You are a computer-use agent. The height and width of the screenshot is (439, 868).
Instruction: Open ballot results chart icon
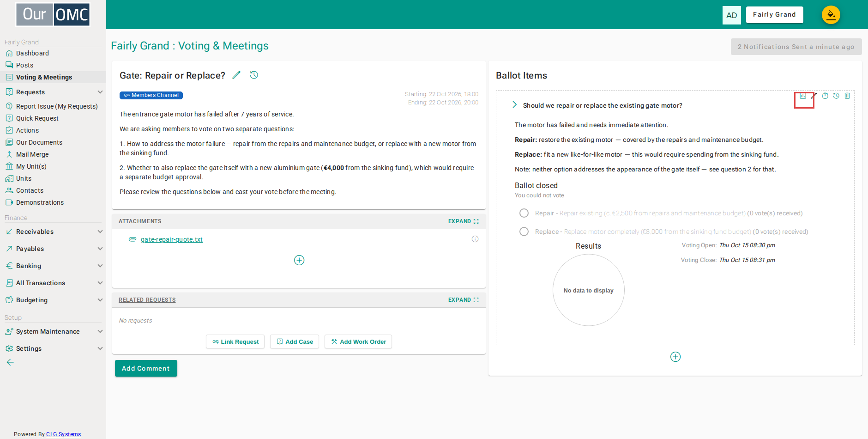pyautogui.click(x=803, y=96)
